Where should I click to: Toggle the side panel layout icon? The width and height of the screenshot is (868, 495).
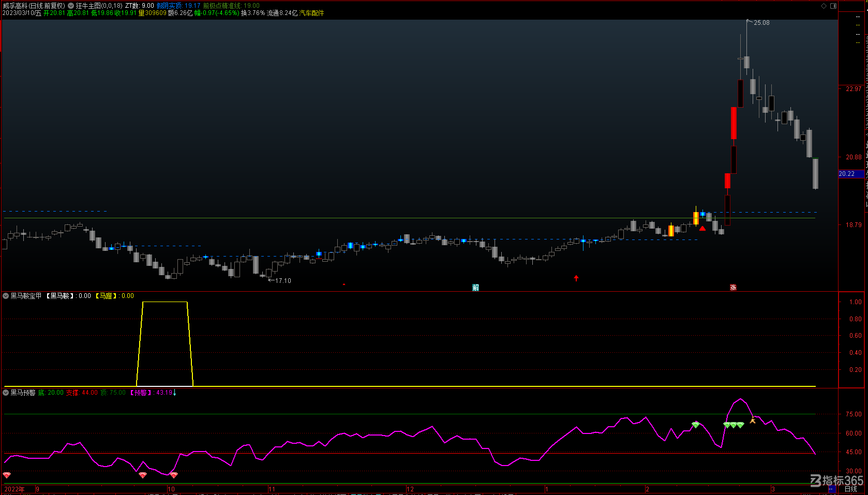(x=833, y=6)
